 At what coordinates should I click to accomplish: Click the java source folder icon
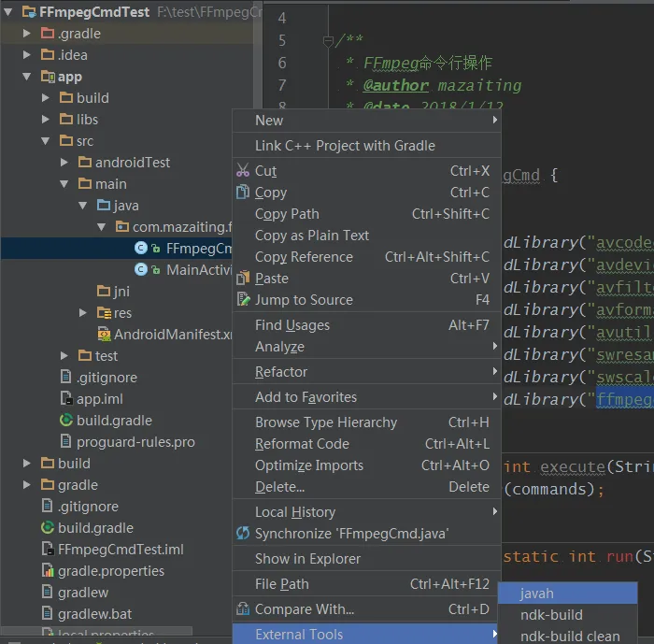(x=104, y=205)
